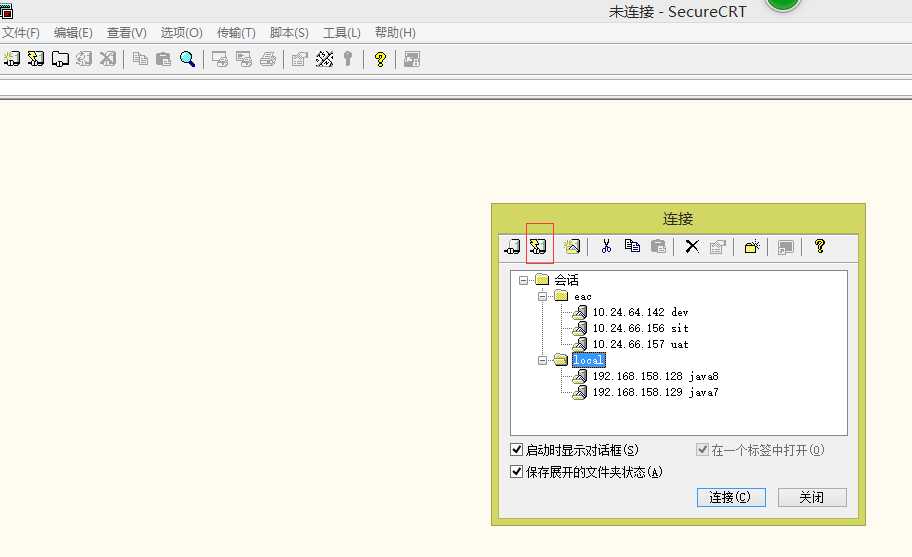Image resolution: width=912 pixels, height=557 pixels.
Task: Create a new session with dialog toolbar icon
Action: pyautogui.click(x=572, y=247)
